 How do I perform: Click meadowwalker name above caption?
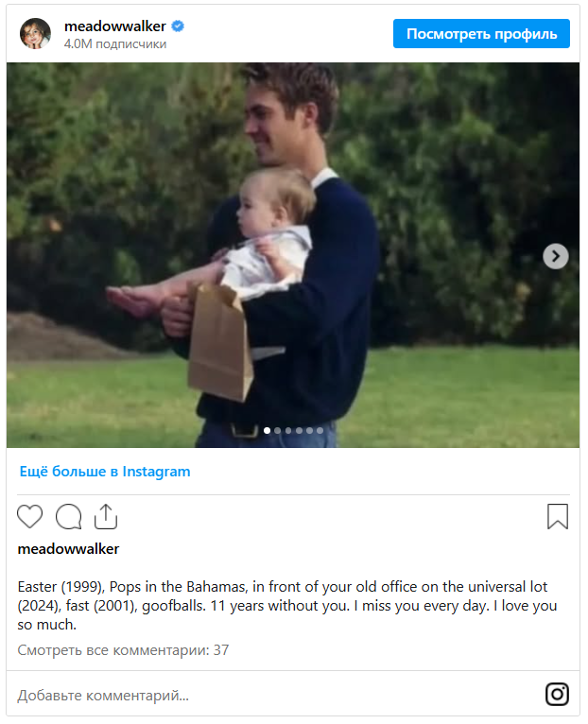click(x=68, y=549)
